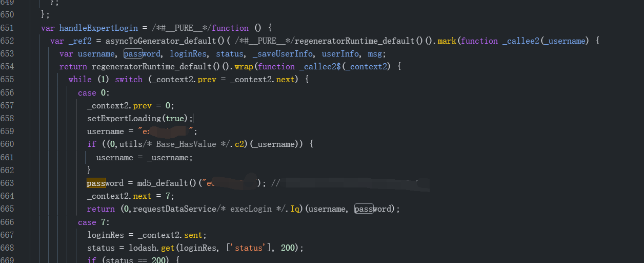Click the get method on line 668
The image size is (644, 263).
pos(167,248)
